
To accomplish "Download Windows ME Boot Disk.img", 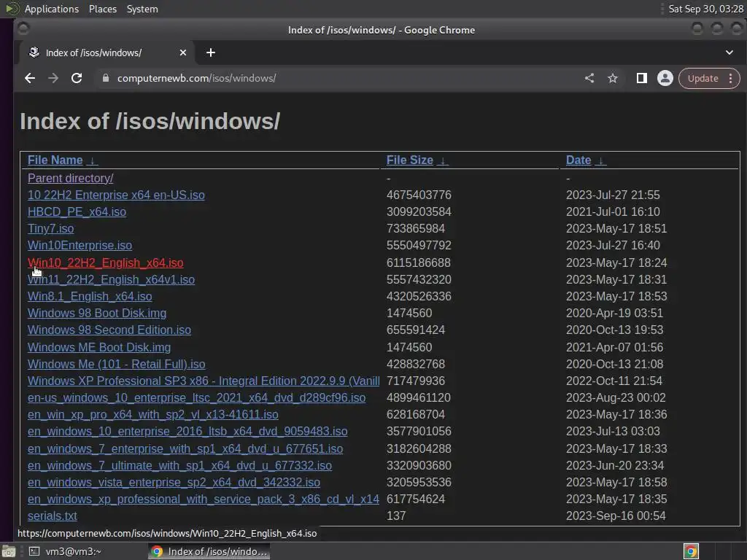I will [99, 347].
